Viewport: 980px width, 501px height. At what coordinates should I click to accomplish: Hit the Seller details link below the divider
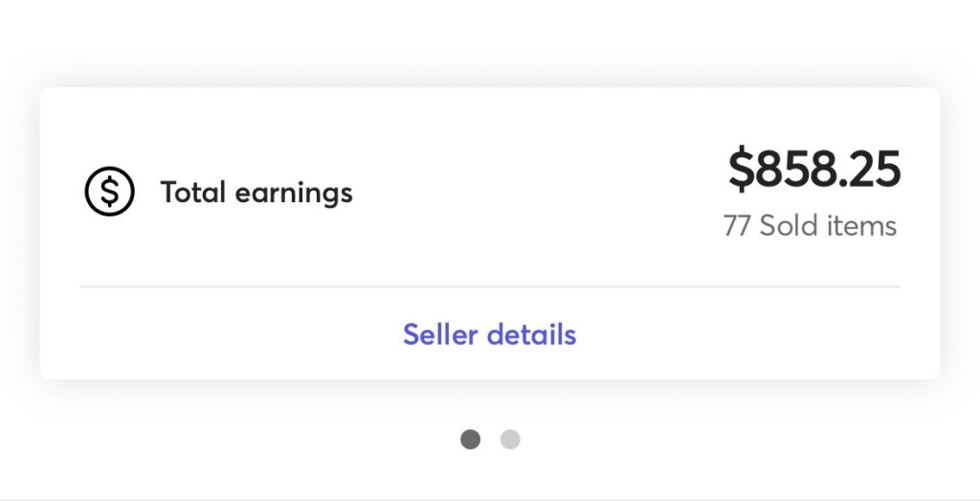click(x=489, y=334)
